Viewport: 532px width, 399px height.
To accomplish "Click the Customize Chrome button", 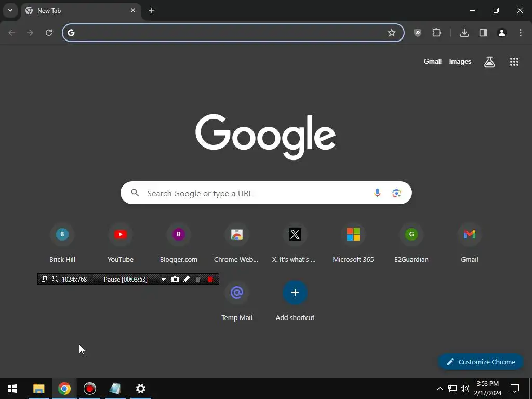I will click(481, 362).
